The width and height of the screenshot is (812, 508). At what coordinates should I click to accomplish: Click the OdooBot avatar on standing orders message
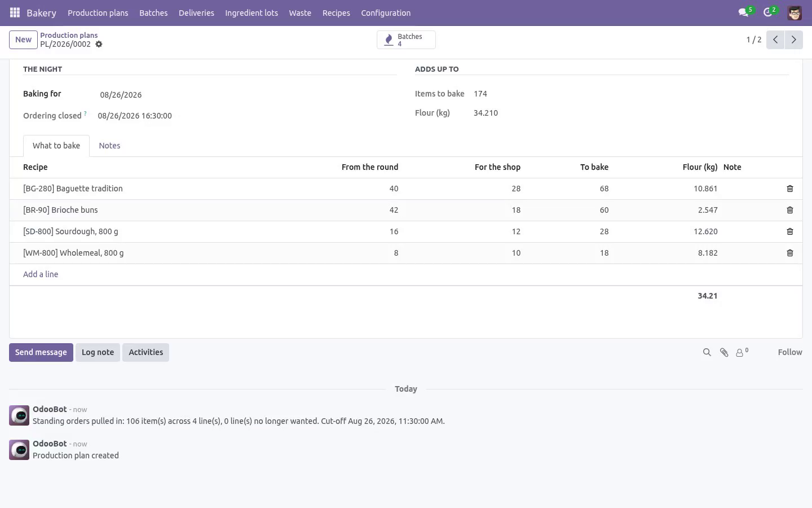coord(19,415)
